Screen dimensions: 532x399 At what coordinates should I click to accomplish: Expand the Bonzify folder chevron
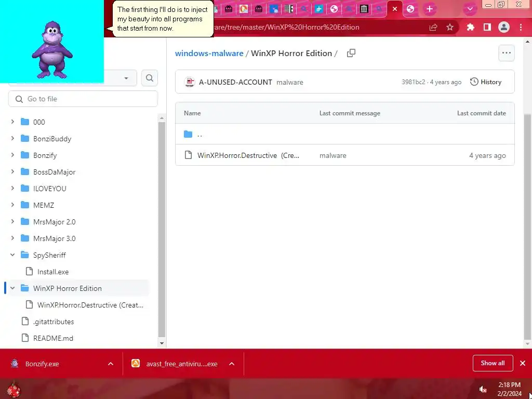(12, 155)
